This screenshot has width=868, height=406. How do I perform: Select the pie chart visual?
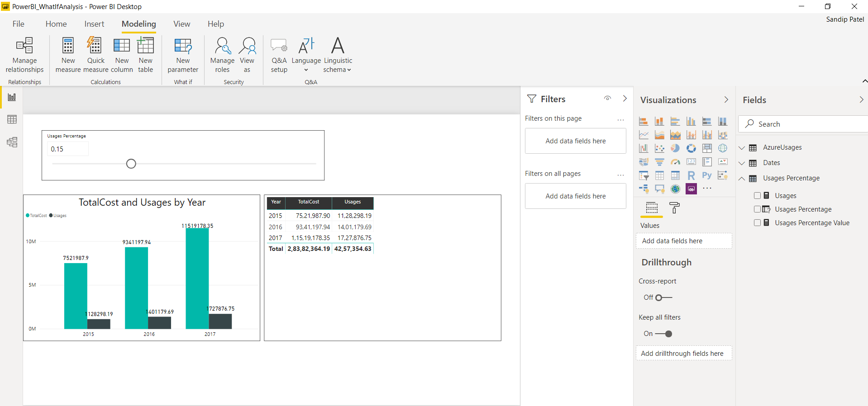[x=675, y=148]
